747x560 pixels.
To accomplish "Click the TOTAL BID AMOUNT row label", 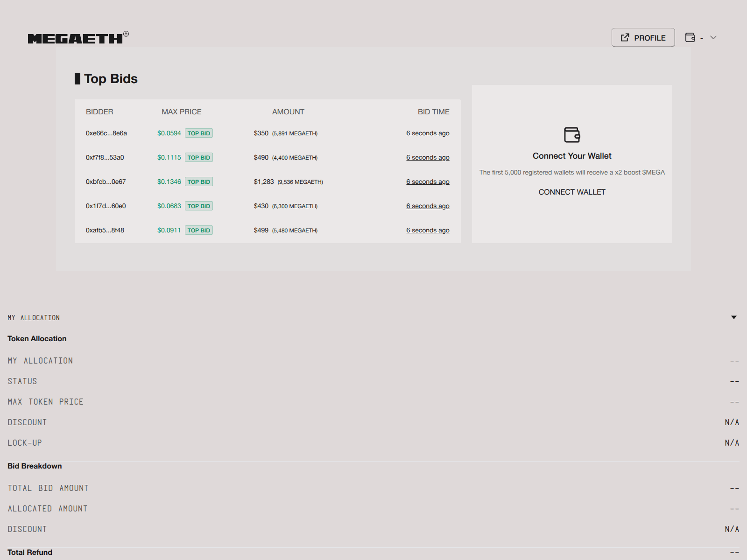I will tap(48, 488).
